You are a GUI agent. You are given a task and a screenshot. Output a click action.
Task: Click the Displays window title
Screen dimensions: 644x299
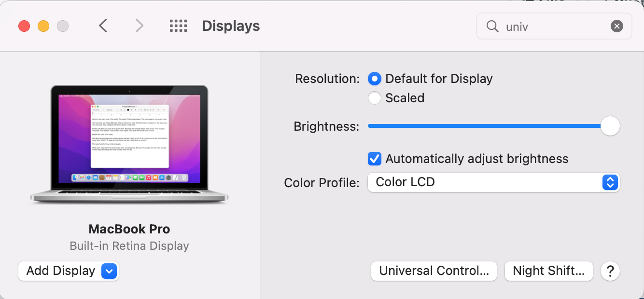pyautogui.click(x=231, y=26)
